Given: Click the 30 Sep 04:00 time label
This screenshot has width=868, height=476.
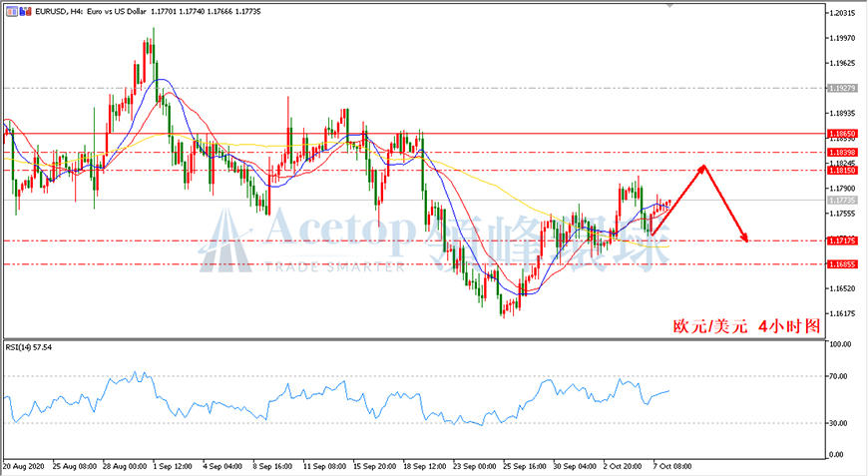Looking at the screenshot, I should click(575, 467).
